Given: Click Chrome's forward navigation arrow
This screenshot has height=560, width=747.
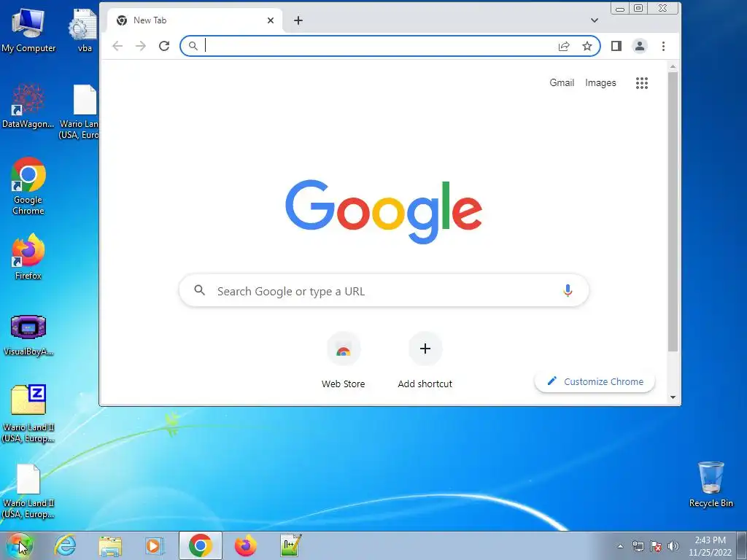Looking at the screenshot, I should [x=141, y=46].
